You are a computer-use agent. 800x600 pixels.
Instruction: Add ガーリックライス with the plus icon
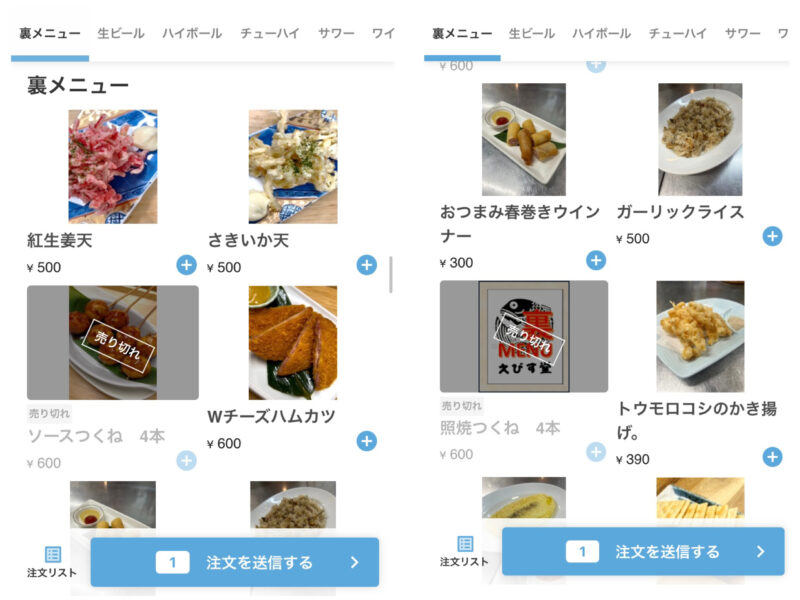click(772, 236)
